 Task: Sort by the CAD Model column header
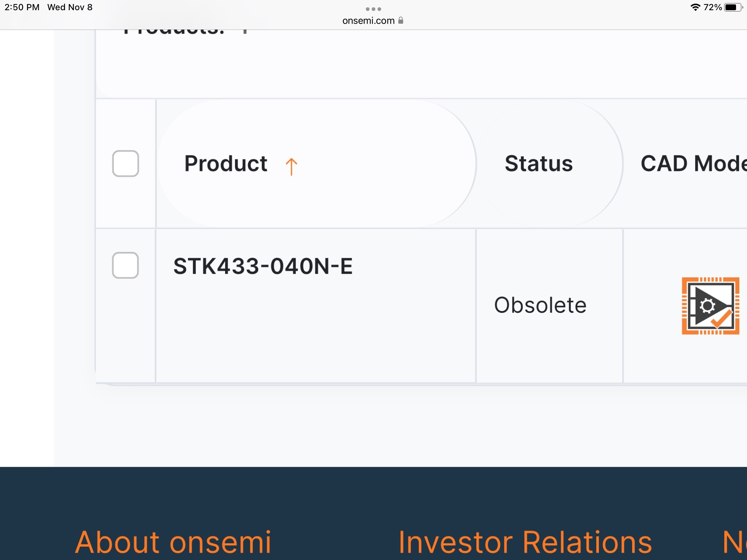pos(694,163)
